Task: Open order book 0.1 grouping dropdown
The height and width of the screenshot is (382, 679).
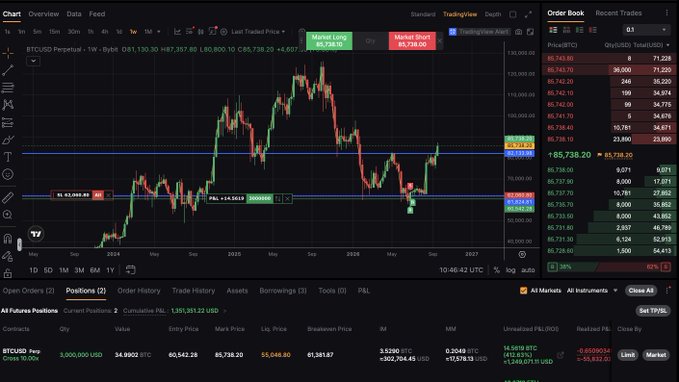Action: [646, 29]
